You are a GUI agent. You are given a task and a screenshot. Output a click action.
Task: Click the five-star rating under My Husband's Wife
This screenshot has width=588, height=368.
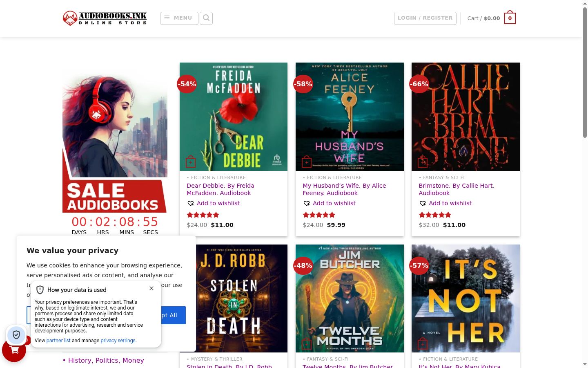tap(319, 215)
